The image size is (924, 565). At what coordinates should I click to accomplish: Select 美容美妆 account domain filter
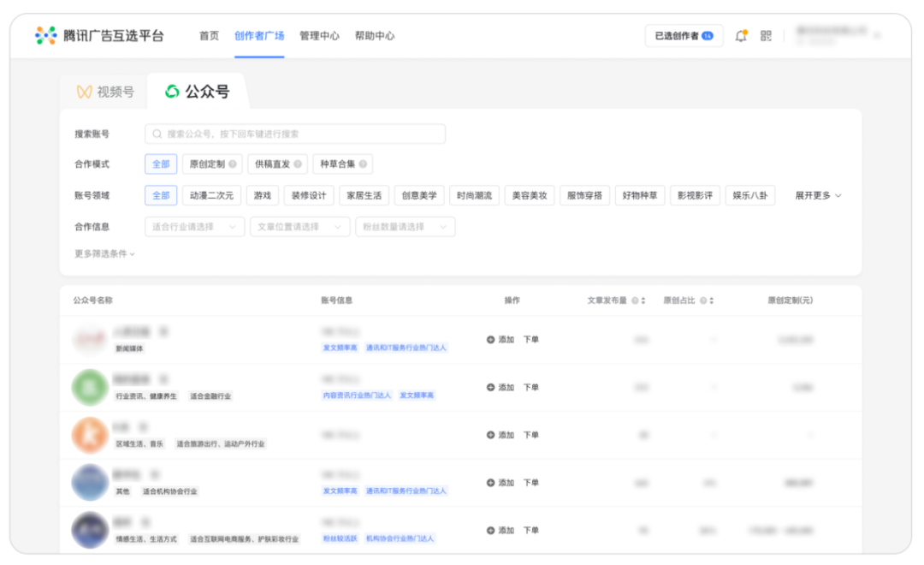coord(530,195)
